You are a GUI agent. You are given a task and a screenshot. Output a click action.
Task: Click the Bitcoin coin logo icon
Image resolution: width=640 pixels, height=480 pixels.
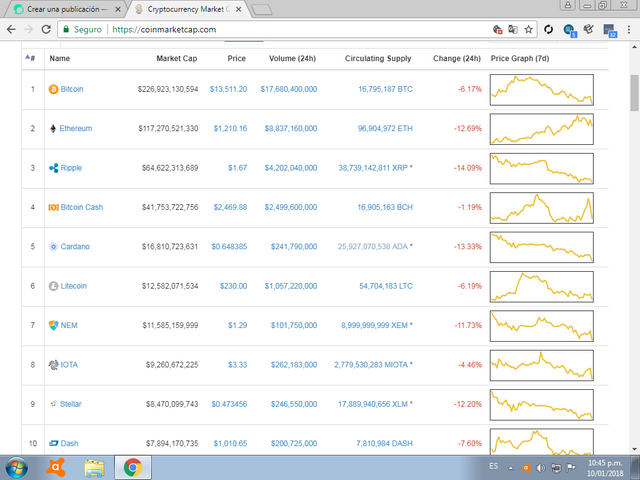53,89
